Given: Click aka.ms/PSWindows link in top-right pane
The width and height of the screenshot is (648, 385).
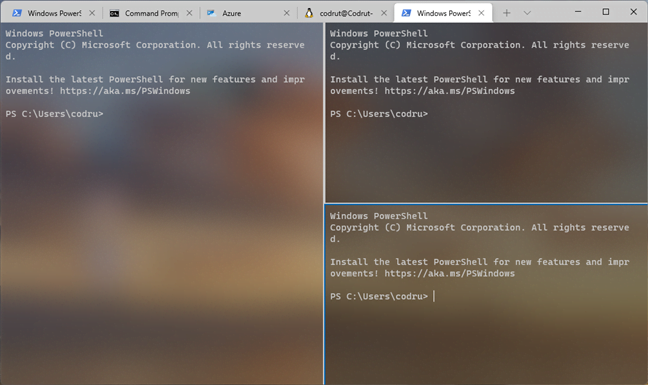Looking at the screenshot, I should pos(450,91).
